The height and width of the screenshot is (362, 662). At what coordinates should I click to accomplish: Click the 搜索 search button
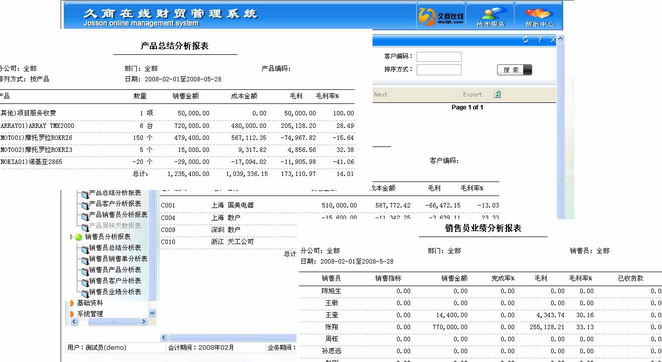pos(514,70)
